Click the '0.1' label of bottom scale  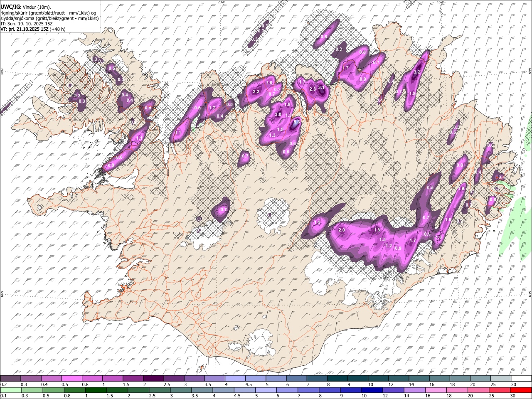(x=3, y=396)
